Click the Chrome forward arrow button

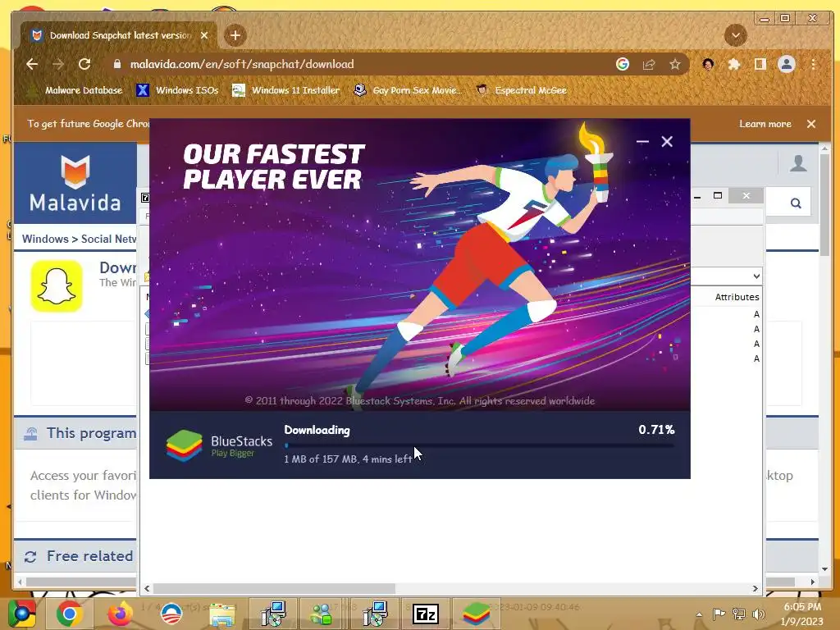coord(58,64)
